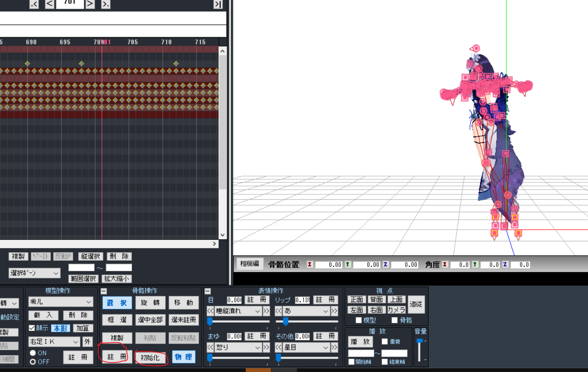Set view to 正面 front
Screen dimensions: 588x372
[356, 300]
